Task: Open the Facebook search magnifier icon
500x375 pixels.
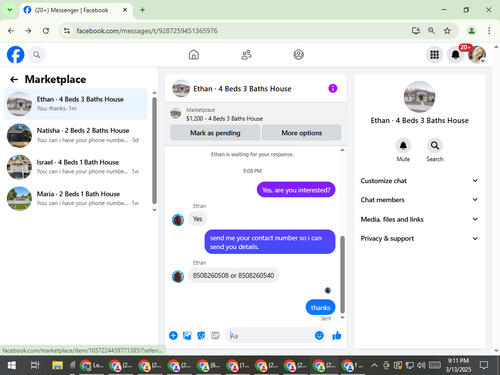Action: pyautogui.click(x=37, y=55)
